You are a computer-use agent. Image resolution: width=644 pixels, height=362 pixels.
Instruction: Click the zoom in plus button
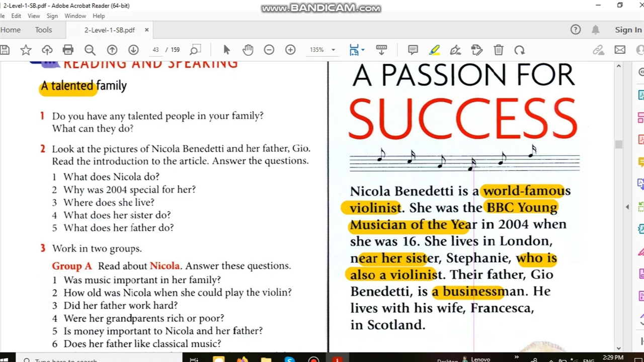[x=290, y=50]
